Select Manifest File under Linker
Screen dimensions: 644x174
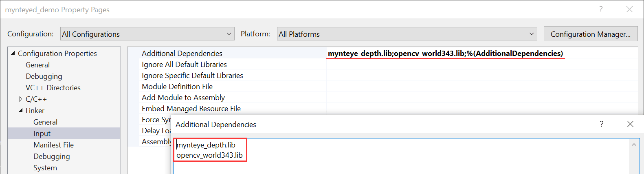pos(53,145)
